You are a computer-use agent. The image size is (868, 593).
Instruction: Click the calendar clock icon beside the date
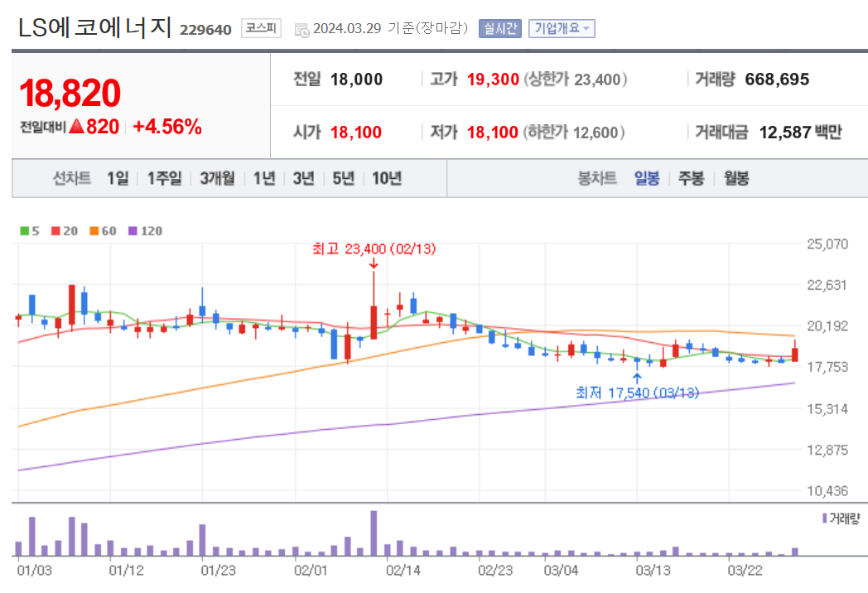tap(301, 30)
